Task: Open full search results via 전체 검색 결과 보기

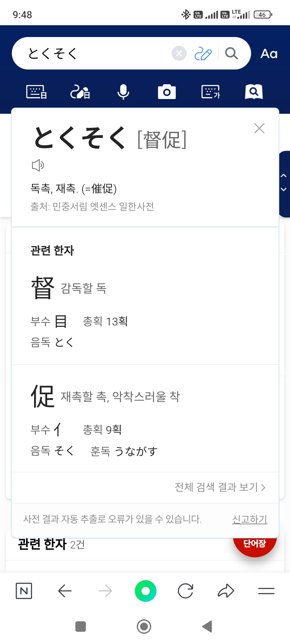Action: pos(220,487)
